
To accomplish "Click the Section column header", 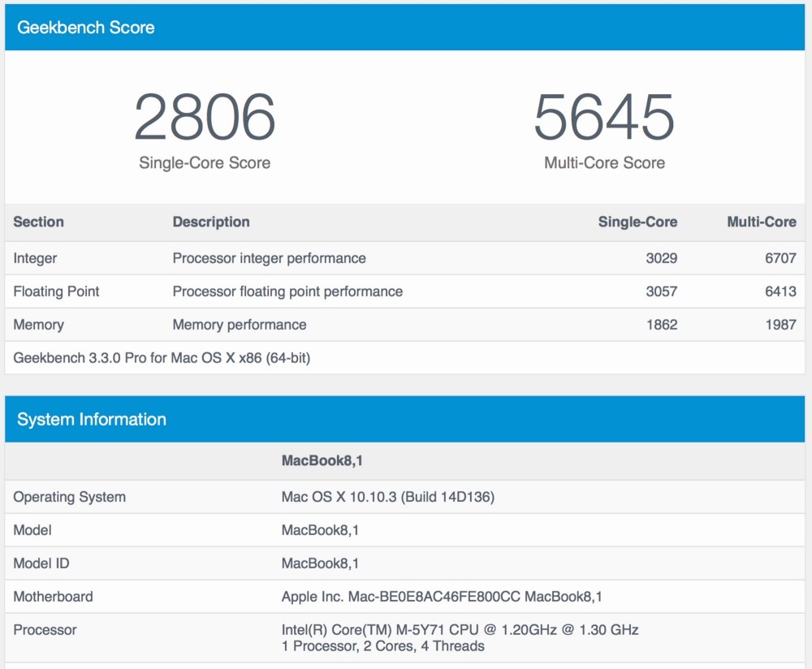I will pos(38,222).
